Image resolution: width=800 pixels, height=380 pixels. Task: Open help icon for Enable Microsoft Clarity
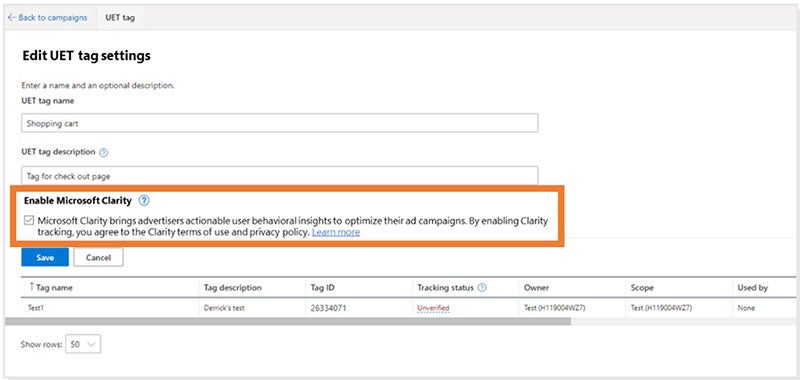tap(144, 200)
